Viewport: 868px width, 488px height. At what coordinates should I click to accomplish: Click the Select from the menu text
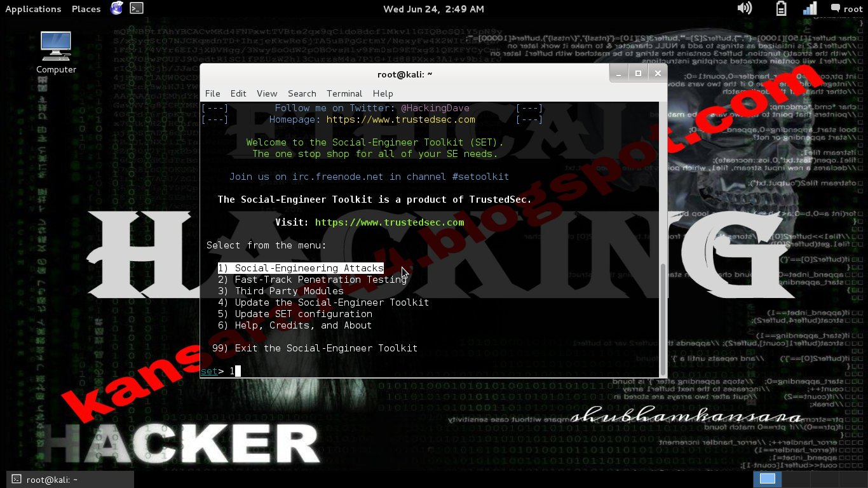pos(267,245)
